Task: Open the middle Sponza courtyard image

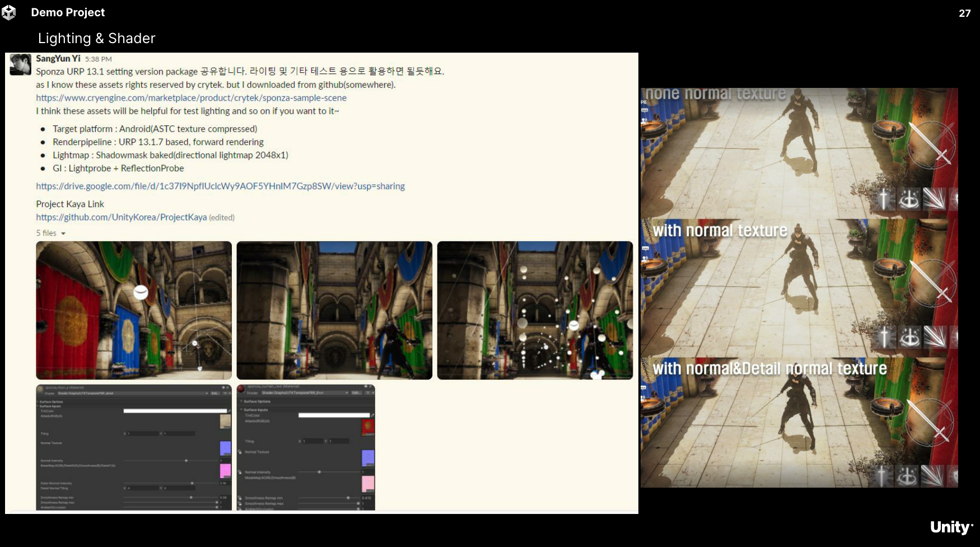Action: click(334, 310)
